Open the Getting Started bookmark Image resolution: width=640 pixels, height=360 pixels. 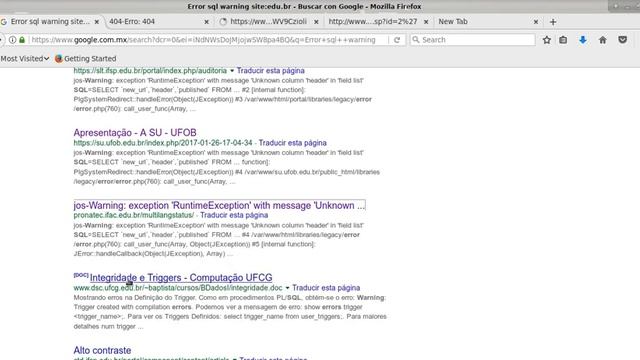click(x=86, y=58)
